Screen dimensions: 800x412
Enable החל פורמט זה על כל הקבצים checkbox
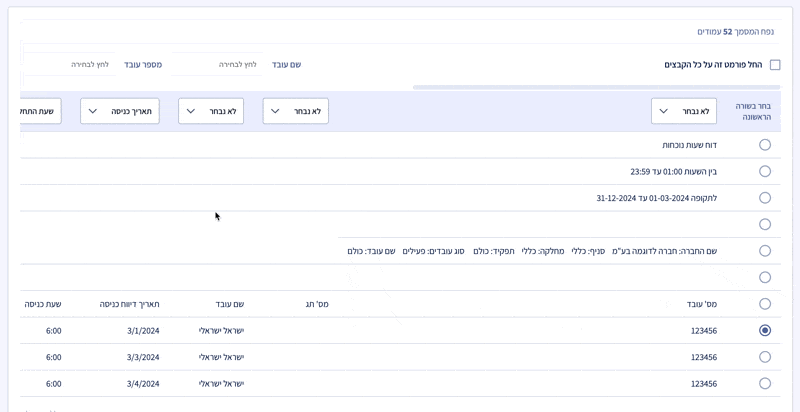tap(775, 65)
